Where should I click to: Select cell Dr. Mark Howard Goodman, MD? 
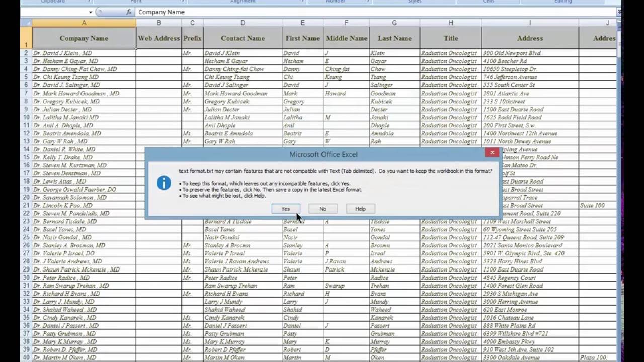(84, 93)
